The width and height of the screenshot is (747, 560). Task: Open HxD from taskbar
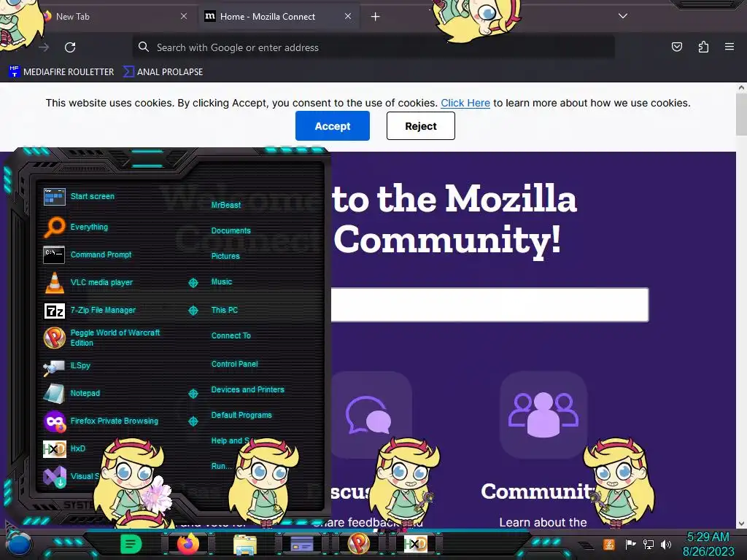pos(415,544)
